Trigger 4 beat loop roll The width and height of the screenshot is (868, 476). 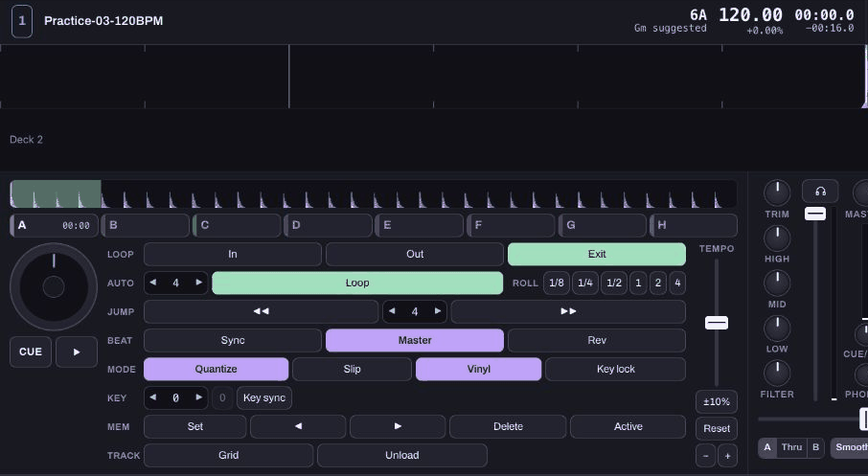677,283
